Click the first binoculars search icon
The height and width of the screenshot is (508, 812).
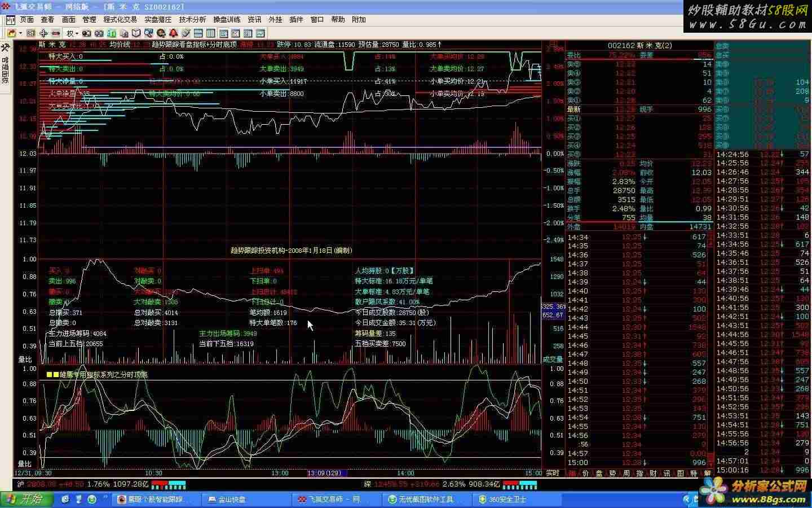[x=87, y=33]
